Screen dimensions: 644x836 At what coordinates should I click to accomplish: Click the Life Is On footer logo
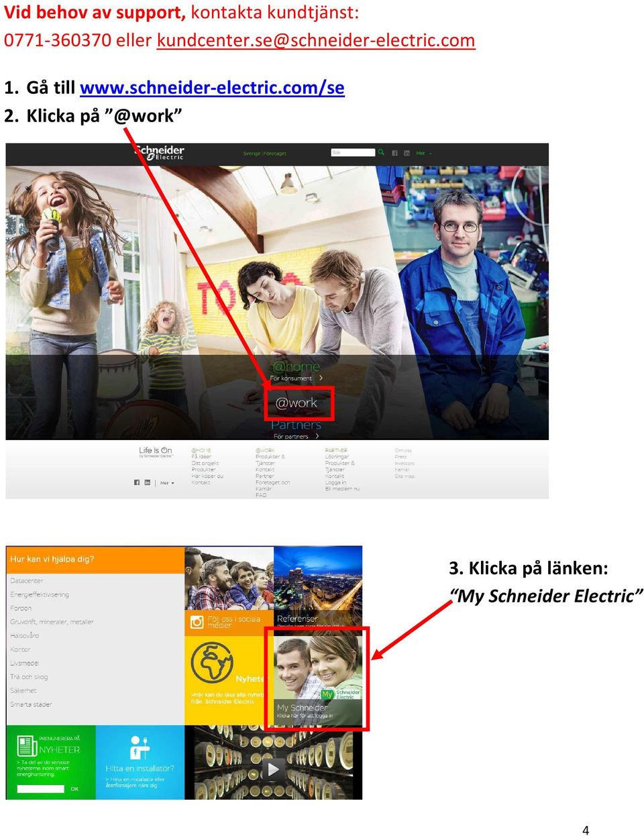[x=156, y=452]
